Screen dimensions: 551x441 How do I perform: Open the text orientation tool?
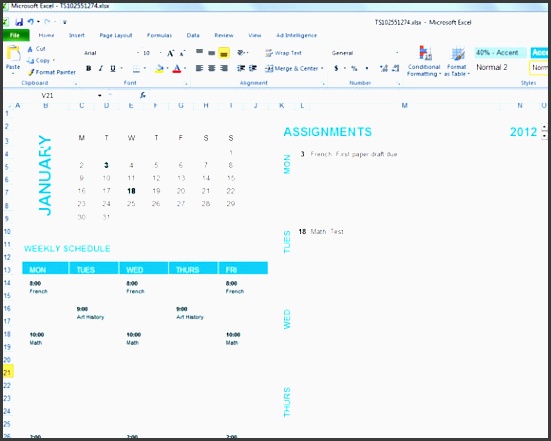coord(241,53)
